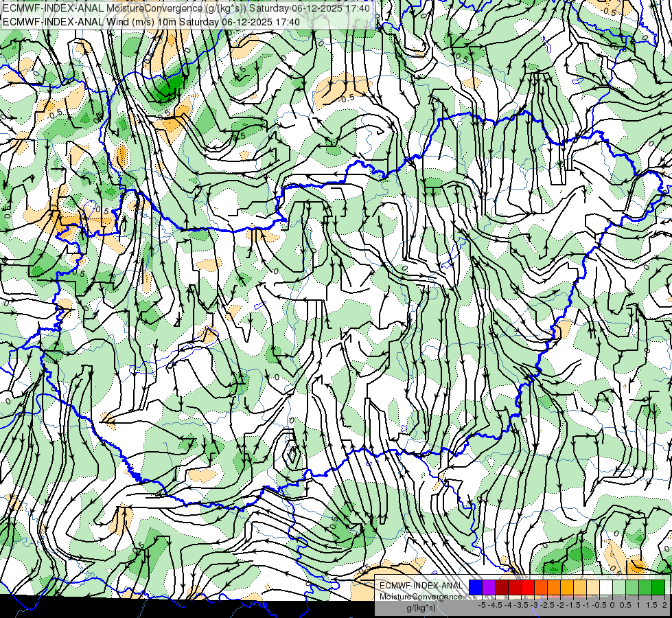This screenshot has height=618, width=672.
Task: Click the '1.5' value on the legend scale
Action: 652,605
